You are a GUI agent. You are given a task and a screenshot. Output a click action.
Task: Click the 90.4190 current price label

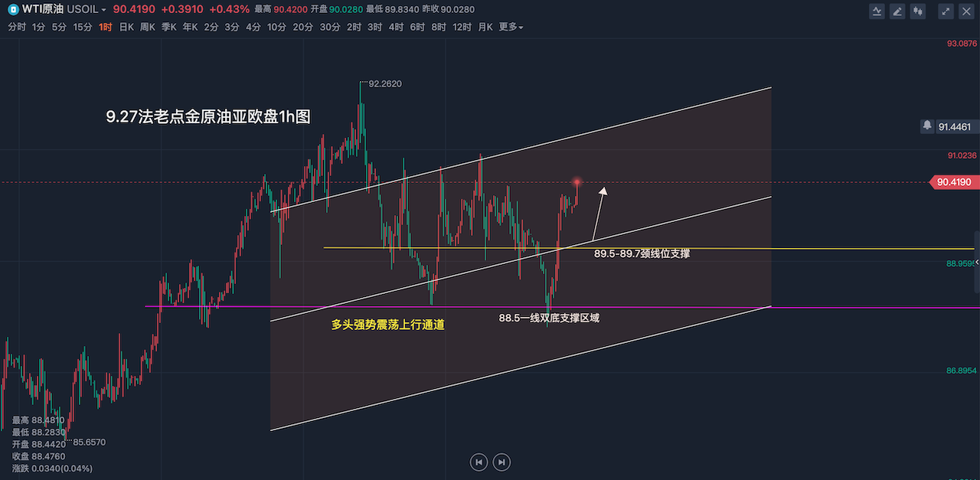953,182
